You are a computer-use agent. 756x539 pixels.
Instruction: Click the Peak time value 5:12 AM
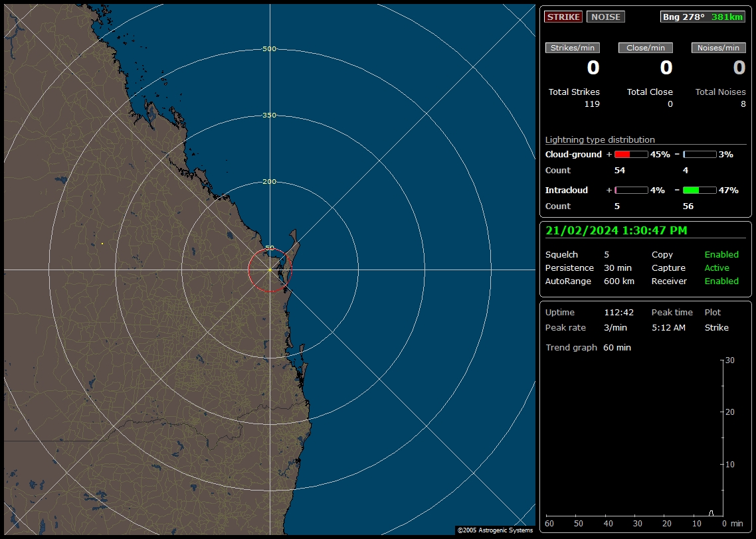(x=668, y=327)
